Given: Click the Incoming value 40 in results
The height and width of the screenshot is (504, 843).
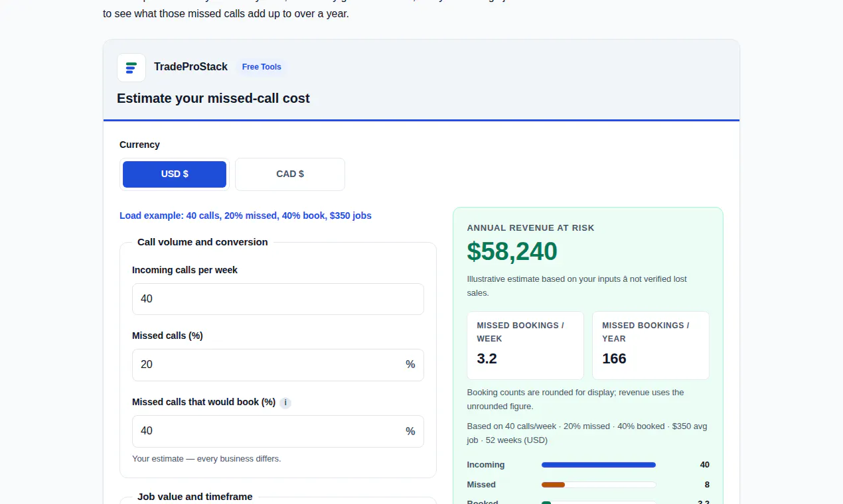Looking at the screenshot, I should 704,465.
